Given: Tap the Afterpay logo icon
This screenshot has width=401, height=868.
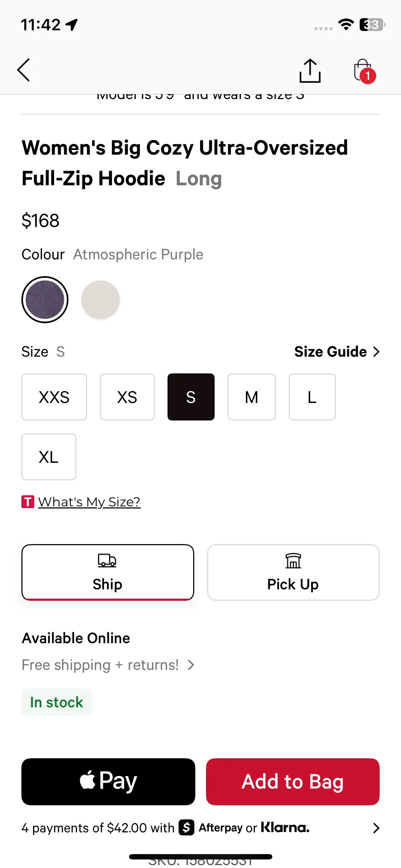Looking at the screenshot, I should point(187,827).
